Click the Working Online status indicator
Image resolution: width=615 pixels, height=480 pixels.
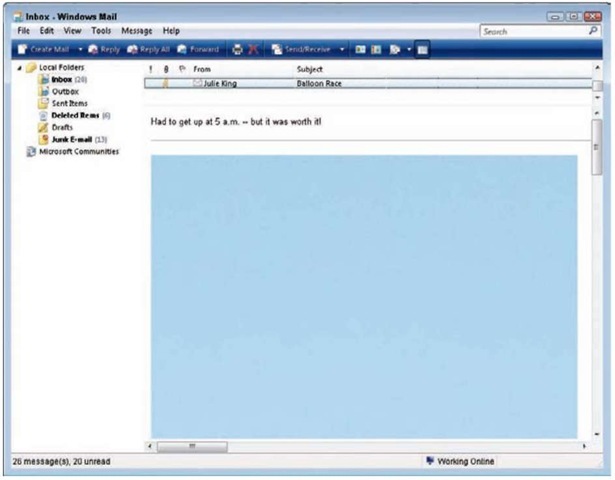coord(460,461)
